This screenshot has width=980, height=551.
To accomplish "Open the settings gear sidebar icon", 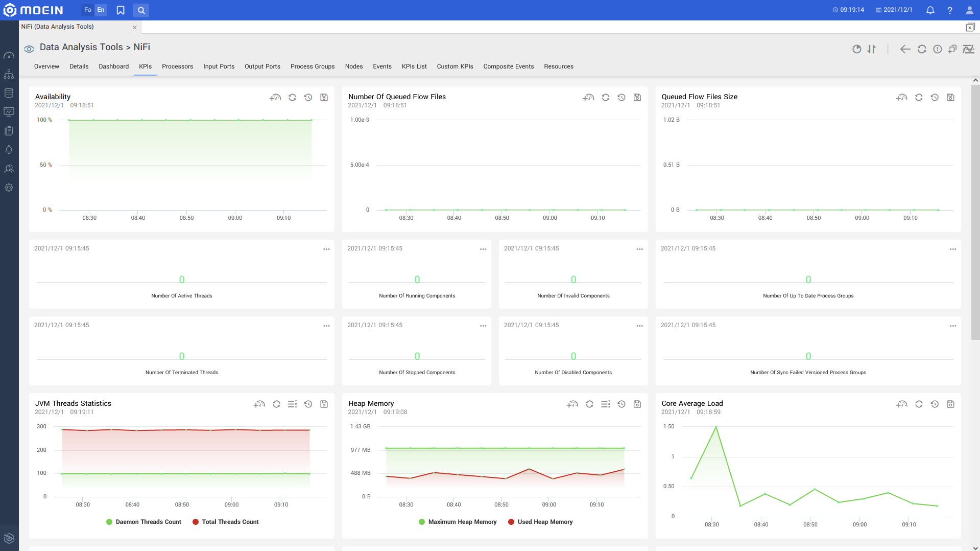I will coord(9,188).
